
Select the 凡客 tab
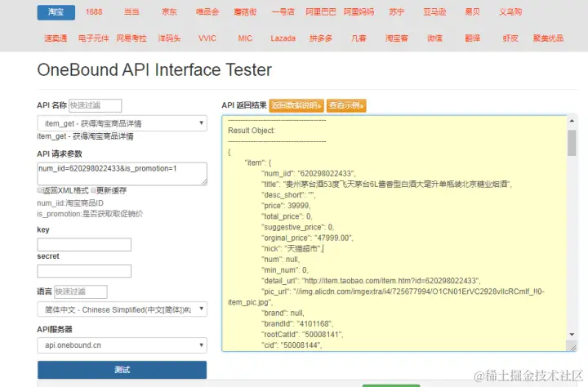tap(359, 38)
